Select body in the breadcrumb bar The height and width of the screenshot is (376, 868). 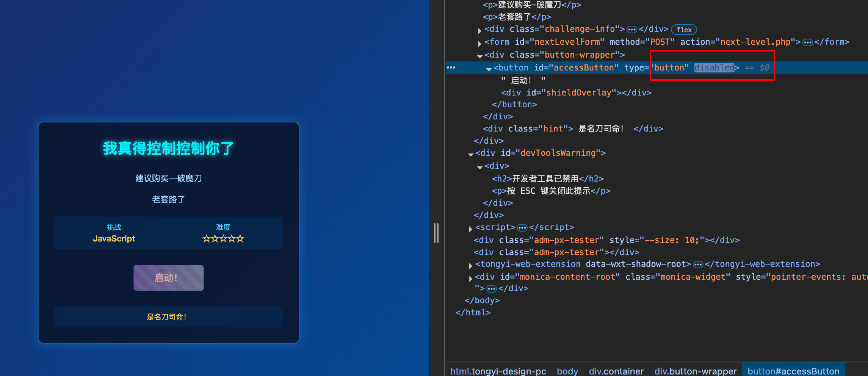point(567,371)
